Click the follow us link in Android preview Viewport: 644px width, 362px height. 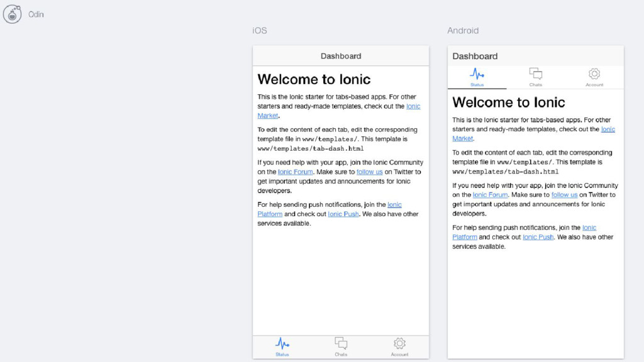pos(564,195)
